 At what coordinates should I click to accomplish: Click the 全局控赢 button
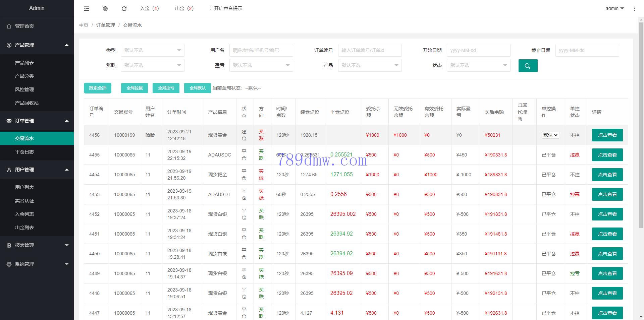(135, 88)
